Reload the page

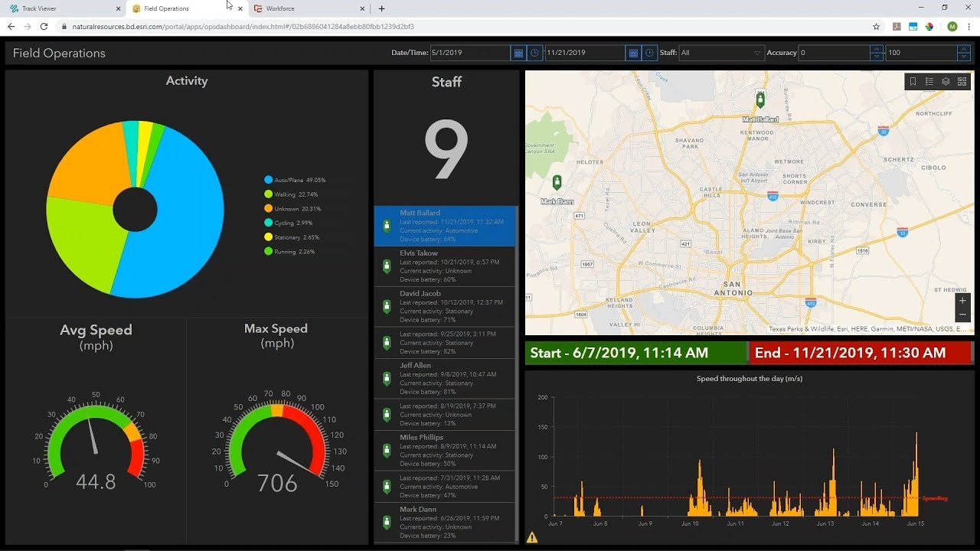coord(44,26)
